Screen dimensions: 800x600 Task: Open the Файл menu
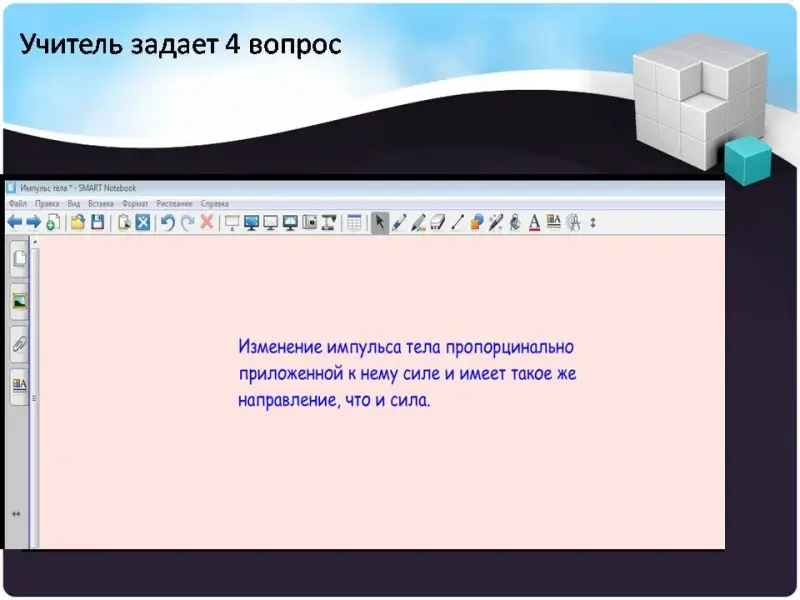[x=17, y=203]
